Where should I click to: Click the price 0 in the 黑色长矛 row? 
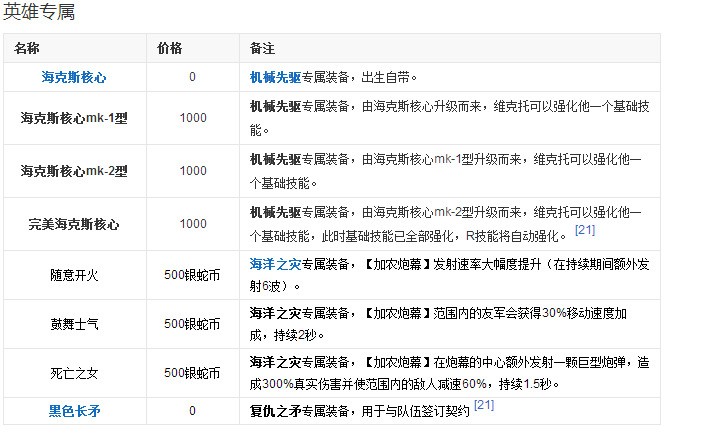tap(193, 411)
